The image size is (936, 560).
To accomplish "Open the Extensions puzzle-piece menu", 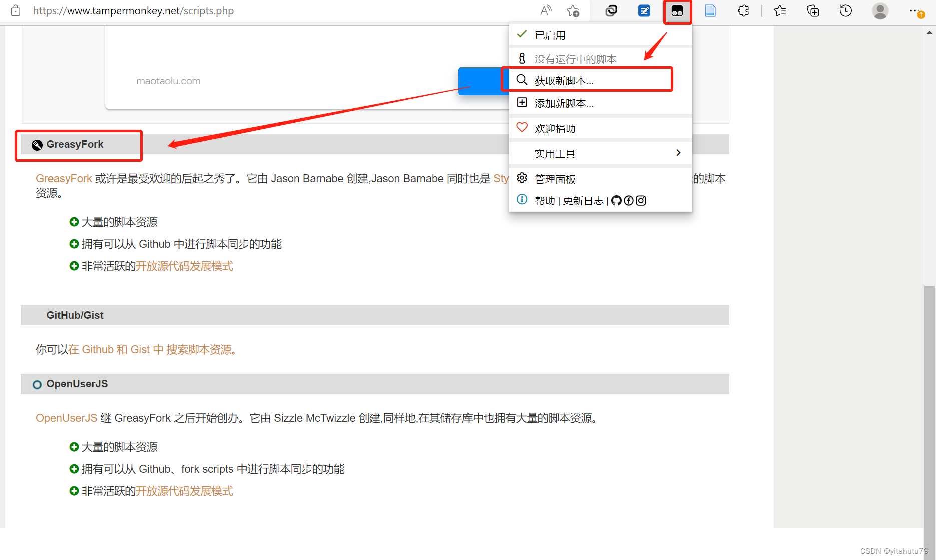I will (743, 11).
